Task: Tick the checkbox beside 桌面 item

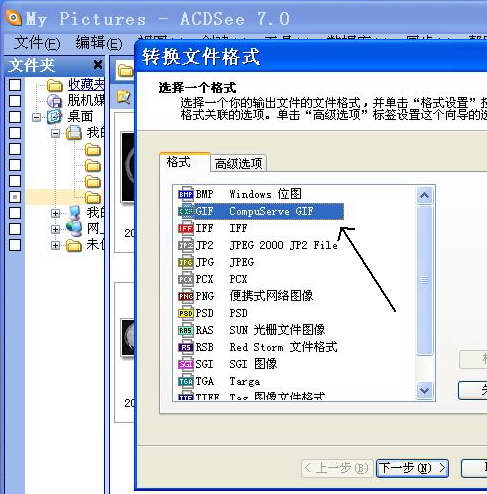Action: (15, 117)
